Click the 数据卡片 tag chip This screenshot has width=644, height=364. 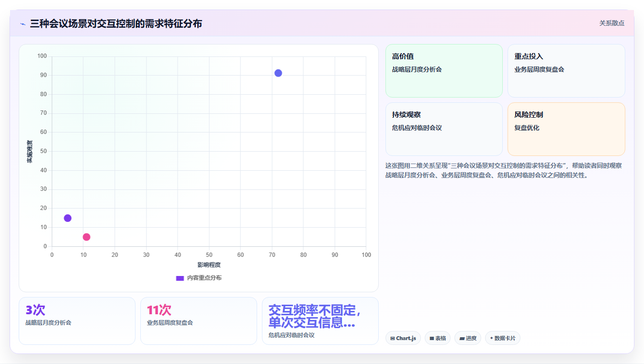click(502, 338)
